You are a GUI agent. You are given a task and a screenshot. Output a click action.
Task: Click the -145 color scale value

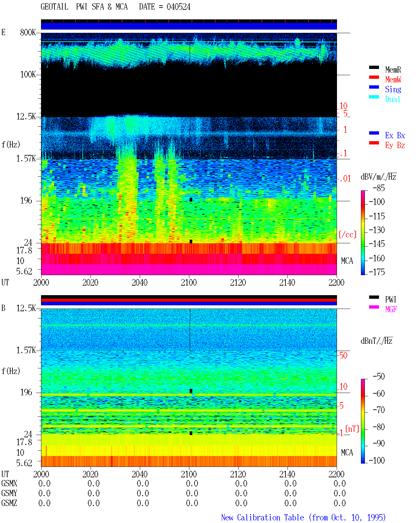(377, 244)
